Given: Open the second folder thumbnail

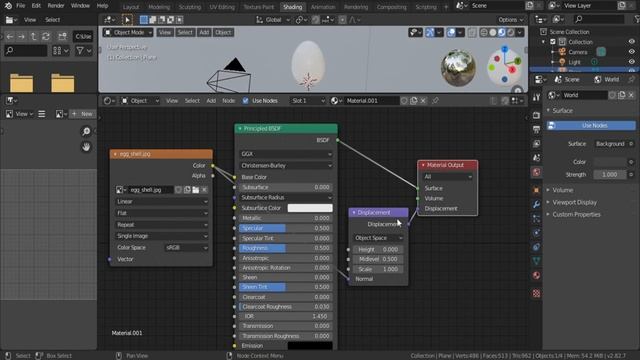Looking at the screenshot, I should [62, 83].
